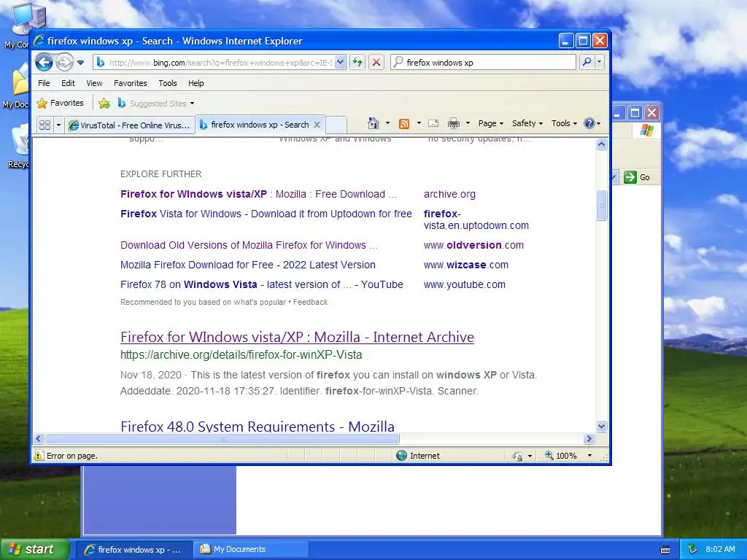
Task: Open the Print options dropdown arrow
Action: (468, 123)
